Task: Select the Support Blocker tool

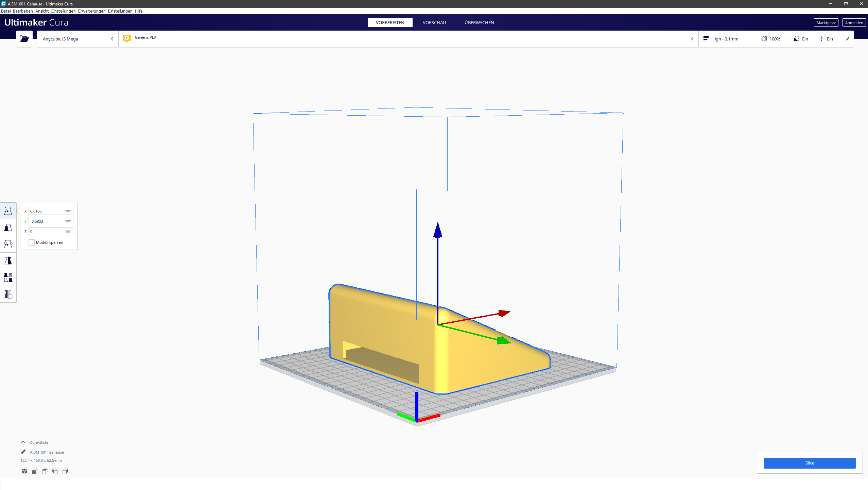Action: click(8, 294)
